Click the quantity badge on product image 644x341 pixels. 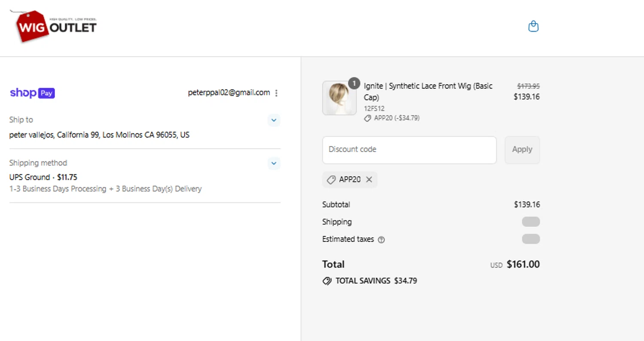pos(354,83)
